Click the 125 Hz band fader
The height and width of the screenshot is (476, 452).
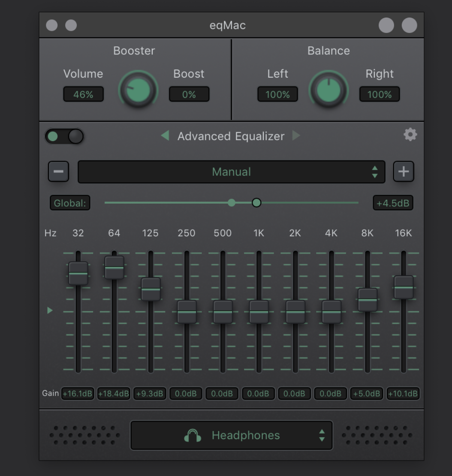point(151,289)
